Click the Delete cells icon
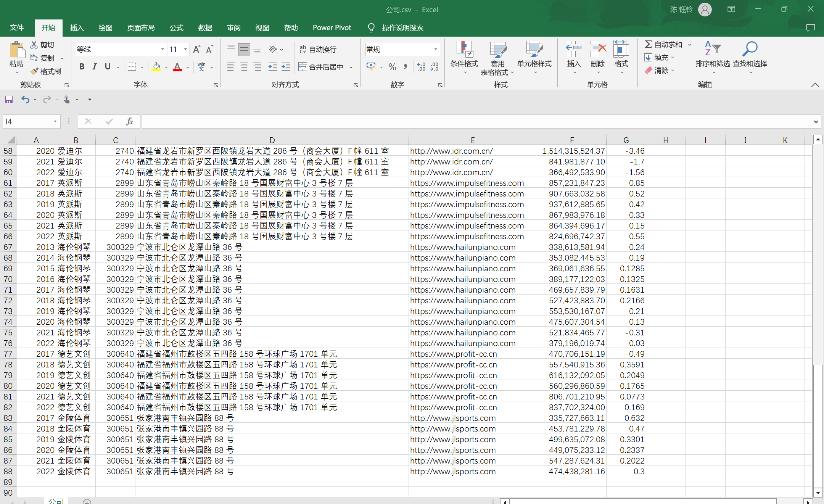824x504 pixels. 598,50
